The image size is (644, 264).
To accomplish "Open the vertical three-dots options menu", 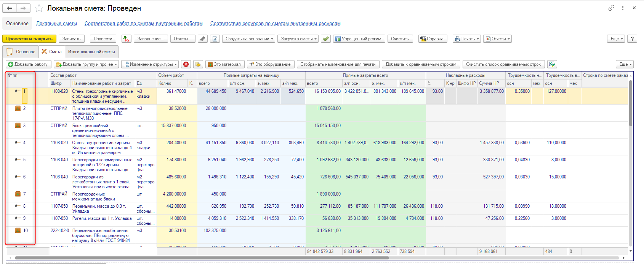I will (x=623, y=8).
